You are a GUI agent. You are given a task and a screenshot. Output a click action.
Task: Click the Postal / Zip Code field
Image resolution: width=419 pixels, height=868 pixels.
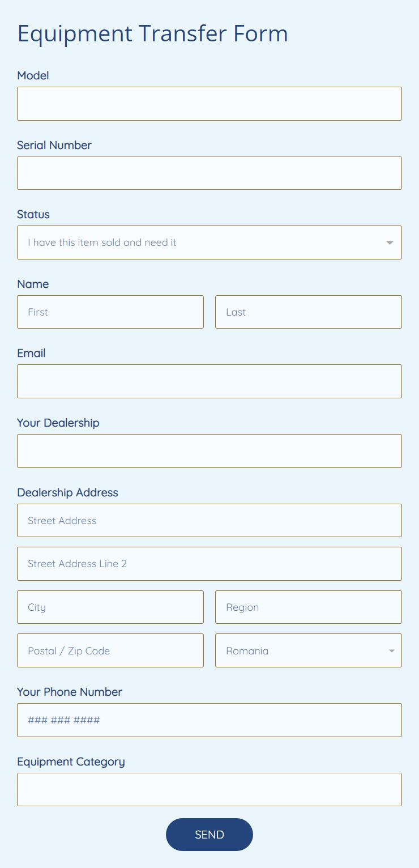(x=110, y=650)
